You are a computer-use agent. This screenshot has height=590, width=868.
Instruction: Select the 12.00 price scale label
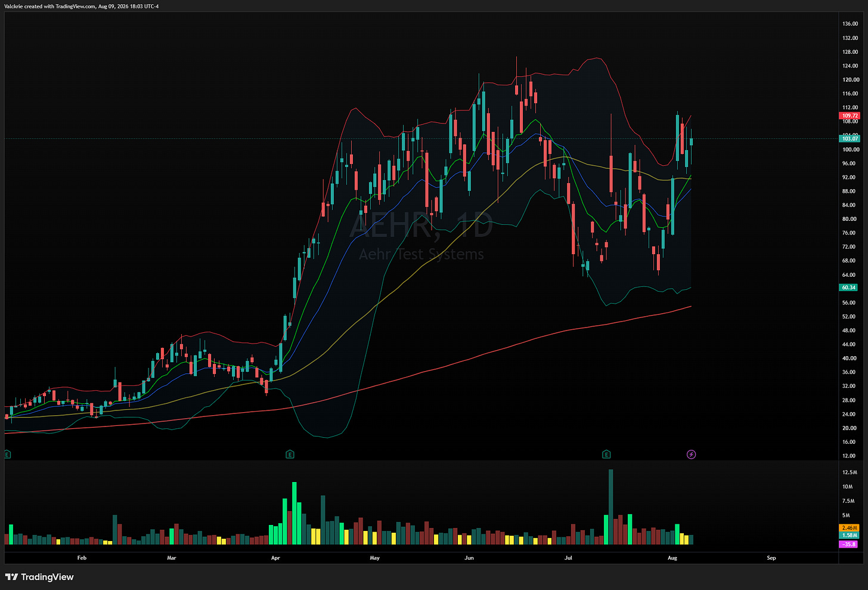849,456
